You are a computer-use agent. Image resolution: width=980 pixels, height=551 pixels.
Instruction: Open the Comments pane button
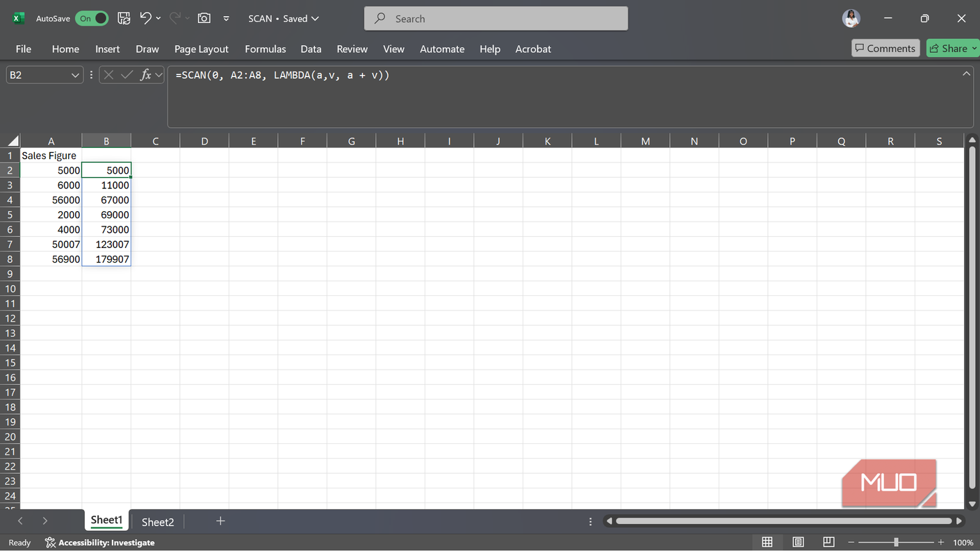(885, 48)
